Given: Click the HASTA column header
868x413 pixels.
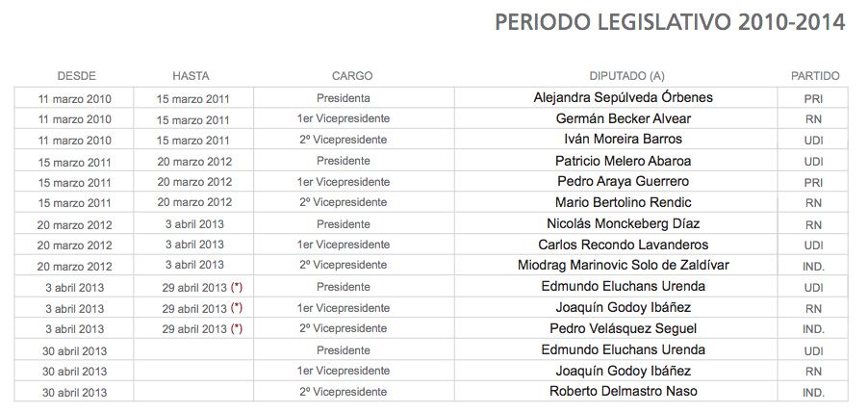Looking at the screenshot, I should coord(191,76).
